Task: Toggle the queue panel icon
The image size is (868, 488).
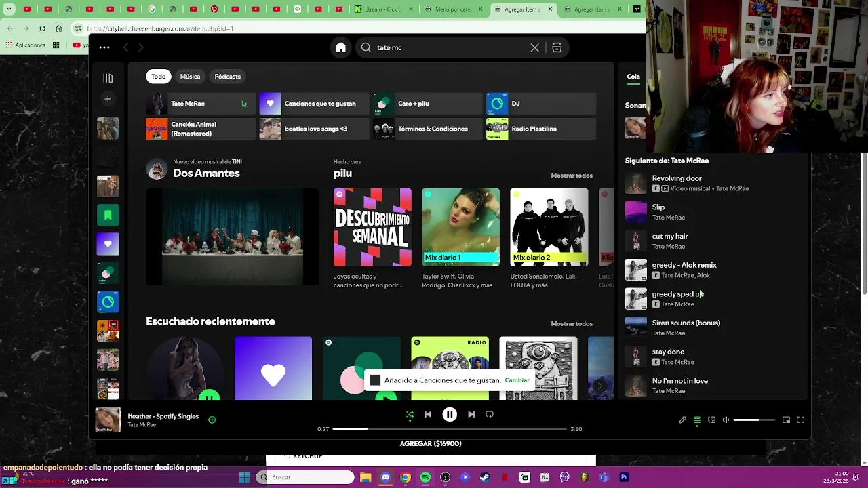Action: click(x=697, y=420)
